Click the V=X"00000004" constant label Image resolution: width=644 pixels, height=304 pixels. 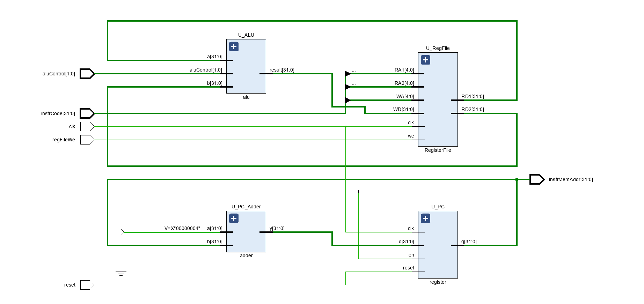tap(182, 228)
